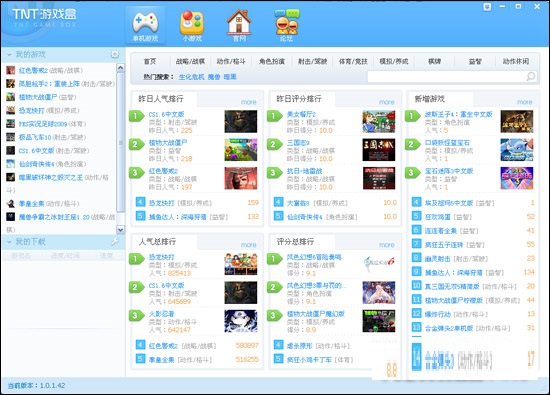Open 捕鱼达人：深海狩猎 in 昨日人气排行
The image size is (550, 395).
click(x=177, y=217)
